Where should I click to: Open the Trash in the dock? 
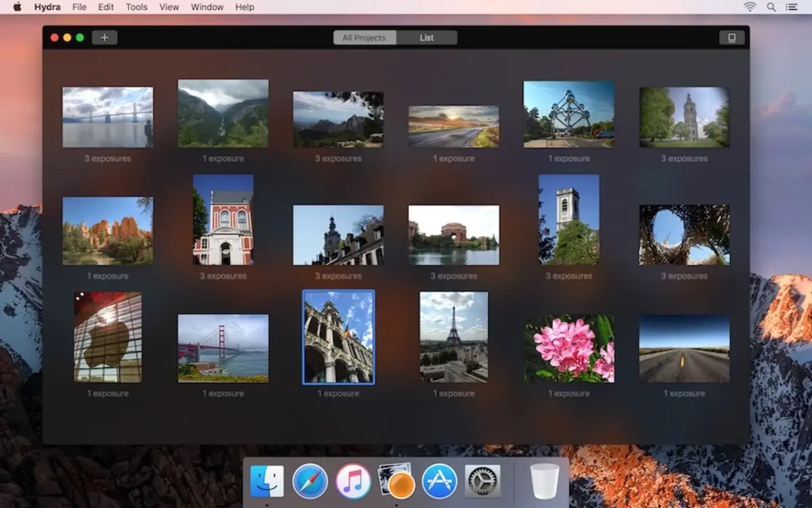tap(545, 481)
